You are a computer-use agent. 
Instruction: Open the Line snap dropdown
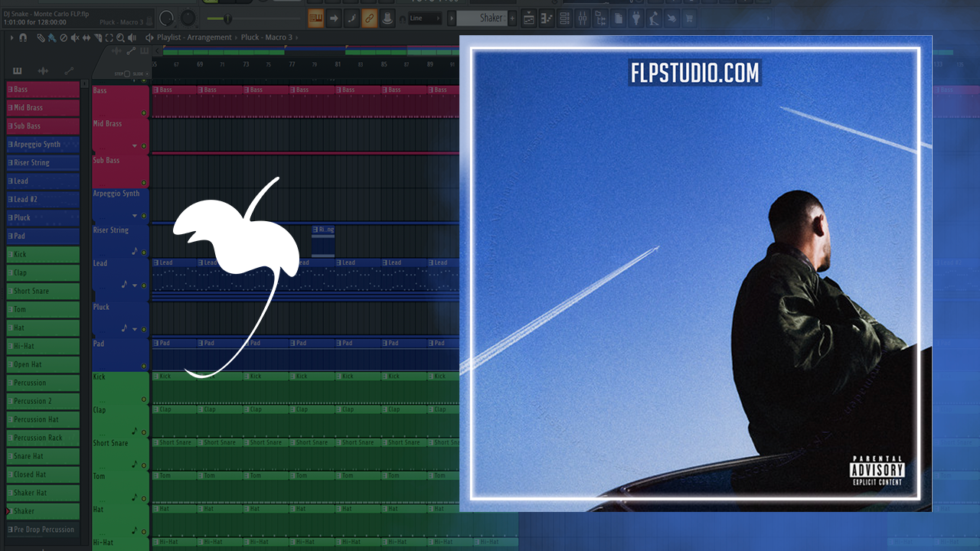tap(424, 18)
